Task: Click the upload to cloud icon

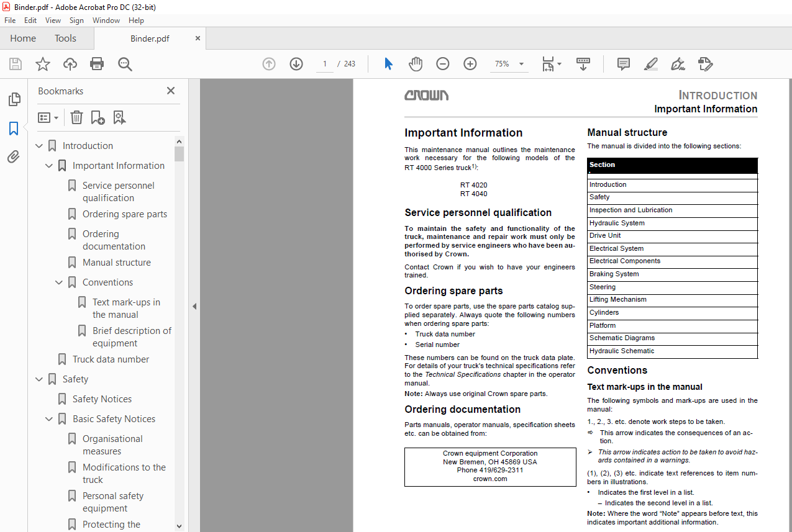Action: 70,64
